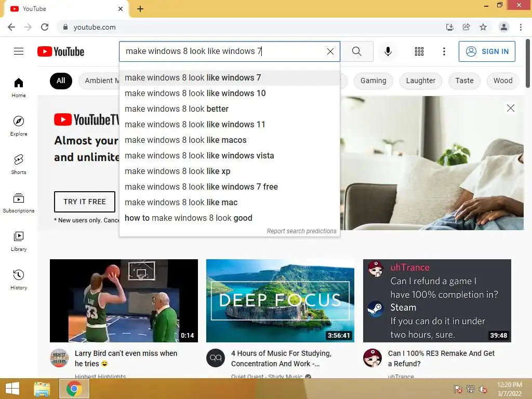Open File Explorer from taskbar
Image resolution: width=532 pixels, height=399 pixels.
click(x=42, y=389)
